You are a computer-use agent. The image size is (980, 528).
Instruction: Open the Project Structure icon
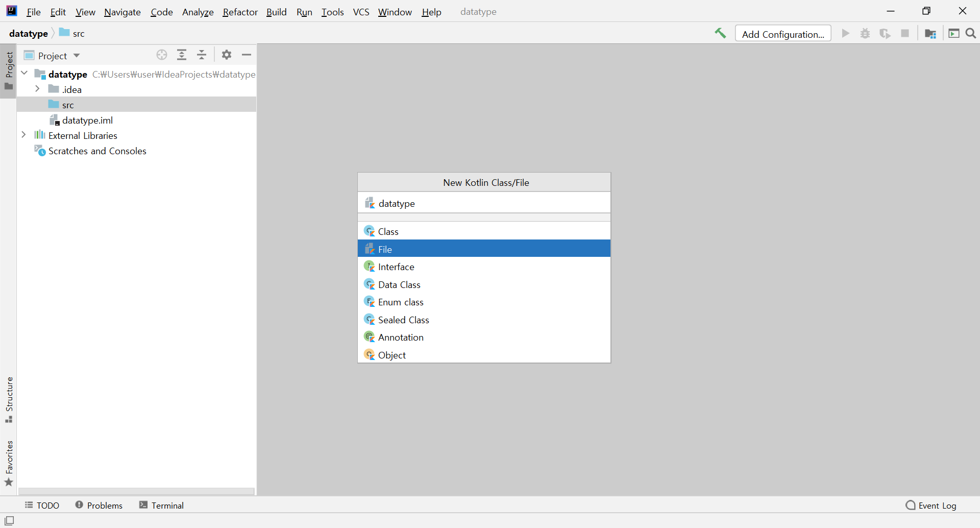tap(930, 34)
